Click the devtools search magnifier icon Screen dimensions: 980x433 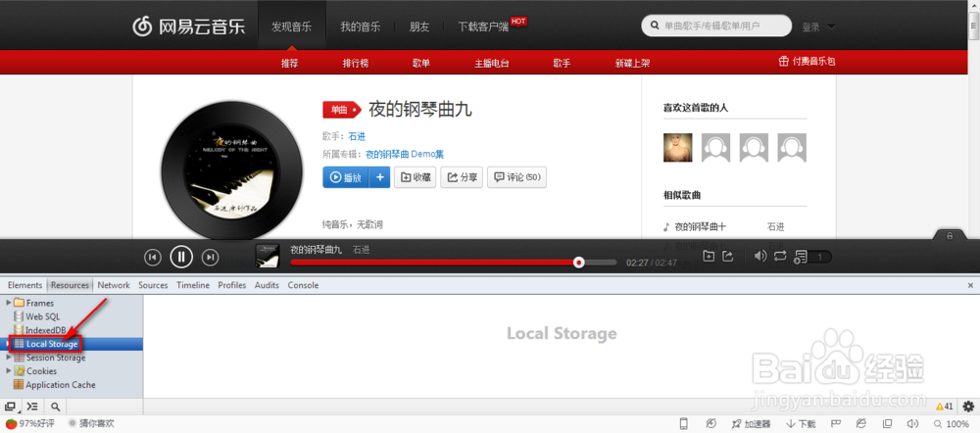coord(55,407)
